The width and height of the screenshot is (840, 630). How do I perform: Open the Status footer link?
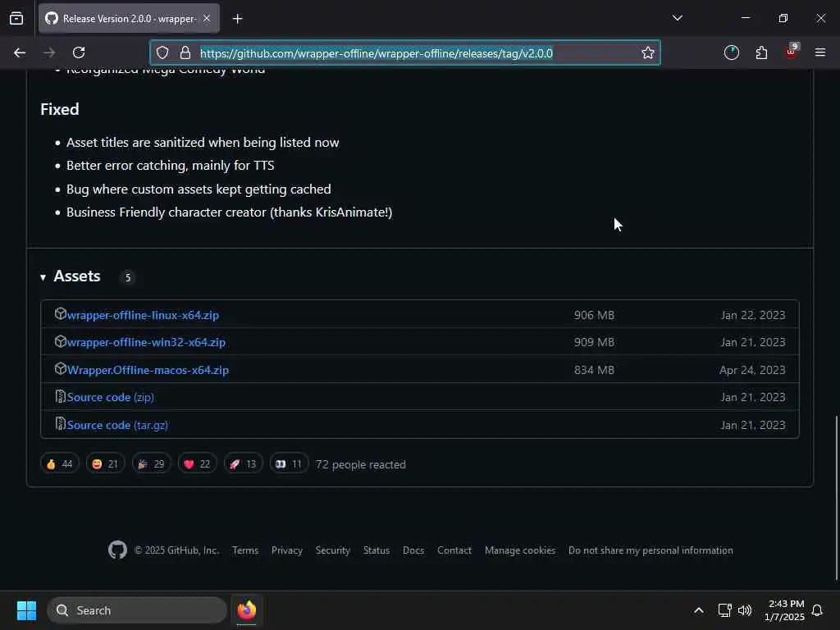pyautogui.click(x=376, y=550)
